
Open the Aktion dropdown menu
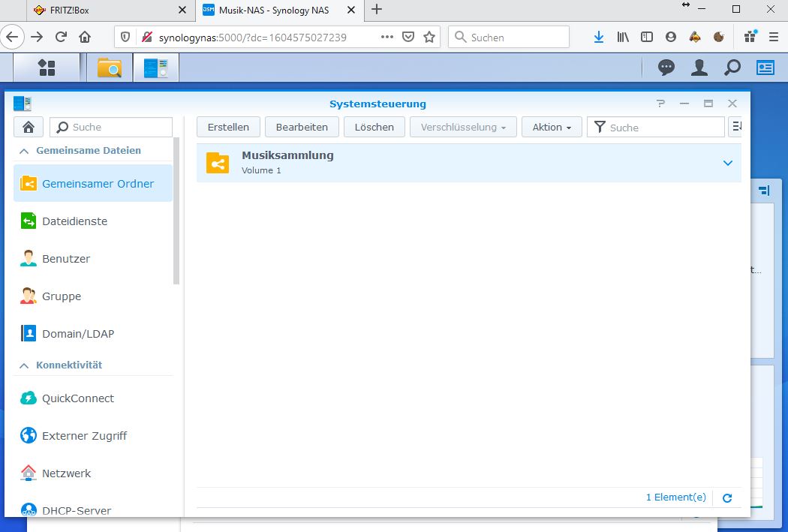point(552,127)
